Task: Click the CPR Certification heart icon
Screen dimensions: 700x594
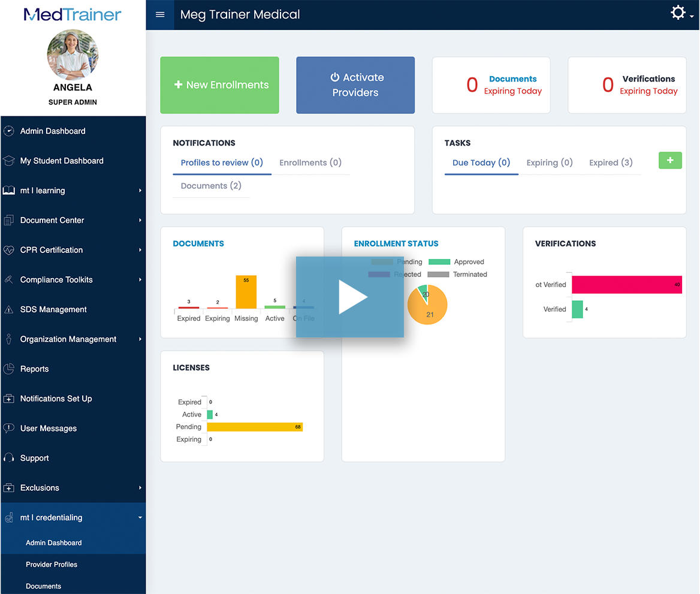Action: pos(8,250)
